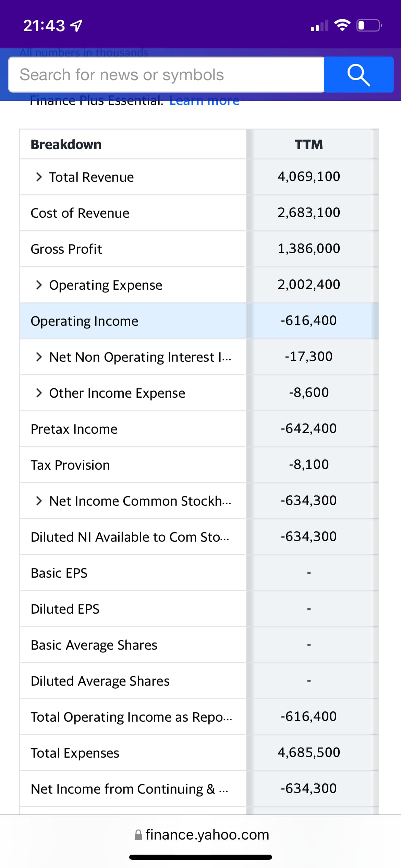This screenshot has height=868, width=401.
Task: Tap the Search for news or symbols field
Action: click(x=166, y=75)
